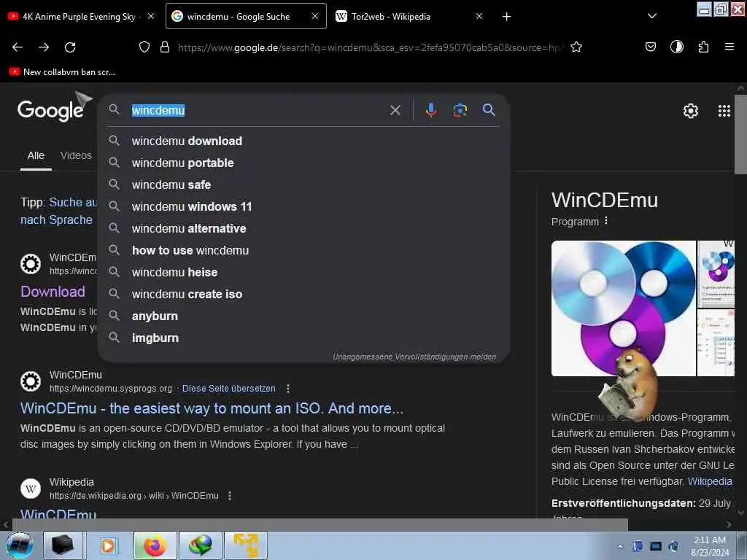The height and width of the screenshot is (560, 747).
Task: Go forward to the next page
Action: [x=44, y=47]
